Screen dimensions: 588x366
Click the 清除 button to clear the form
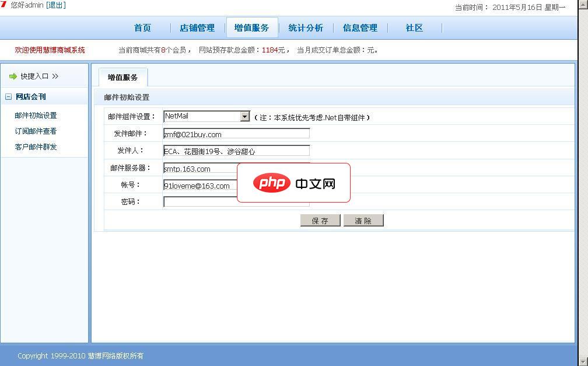click(x=363, y=220)
